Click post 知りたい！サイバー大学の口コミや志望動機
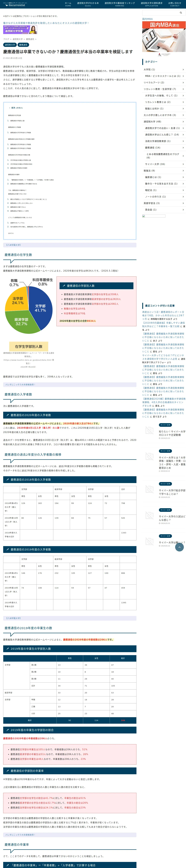The height and width of the screenshot is (868, 186). coord(172,433)
